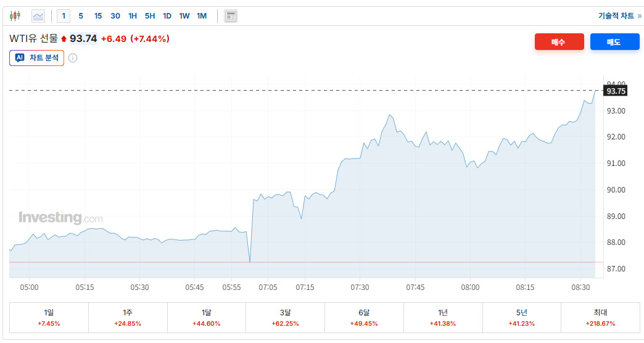Open the 기술적 차트 link
The height and width of the screenshot is (343, 644).
[619, 16]
